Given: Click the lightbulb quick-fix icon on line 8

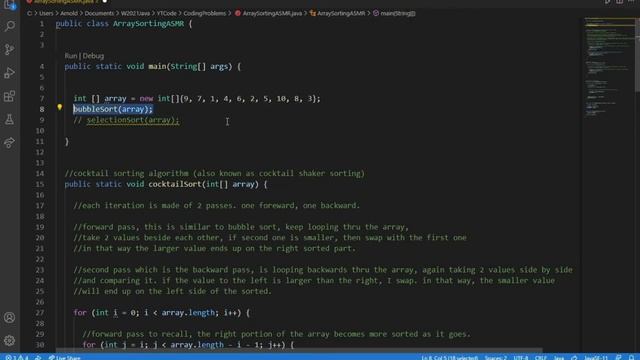Looking at the screenshot, I should (x=60, y=107).
